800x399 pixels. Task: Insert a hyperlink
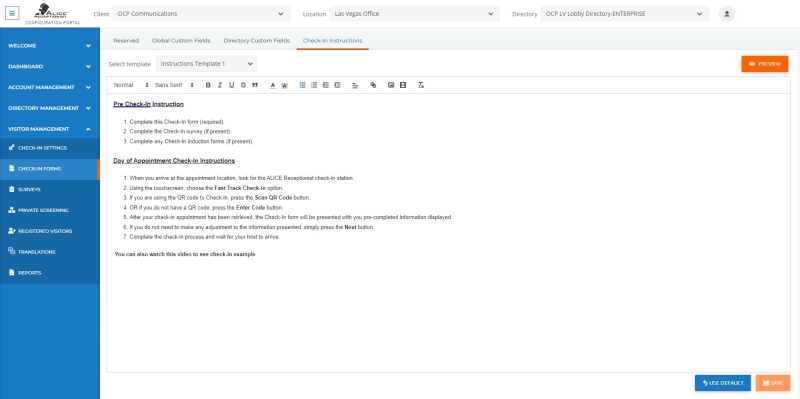tap(373, 85)
